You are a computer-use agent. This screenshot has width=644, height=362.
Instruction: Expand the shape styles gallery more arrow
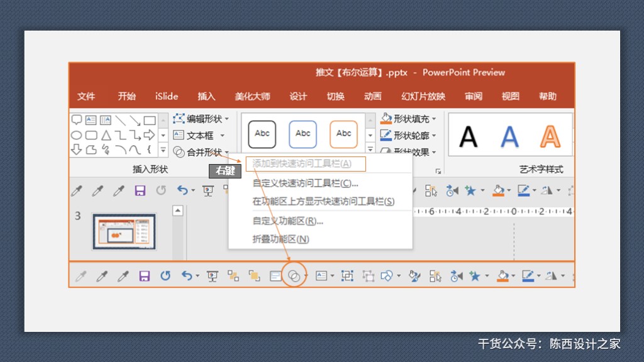click(370, 149)
